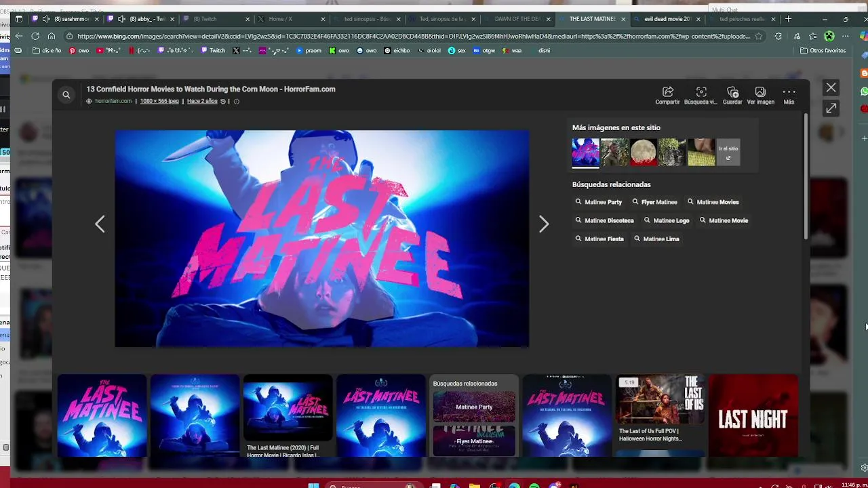Open the horrorfam.com source link
The image size is (868, 488).
[x=113, y=101]
